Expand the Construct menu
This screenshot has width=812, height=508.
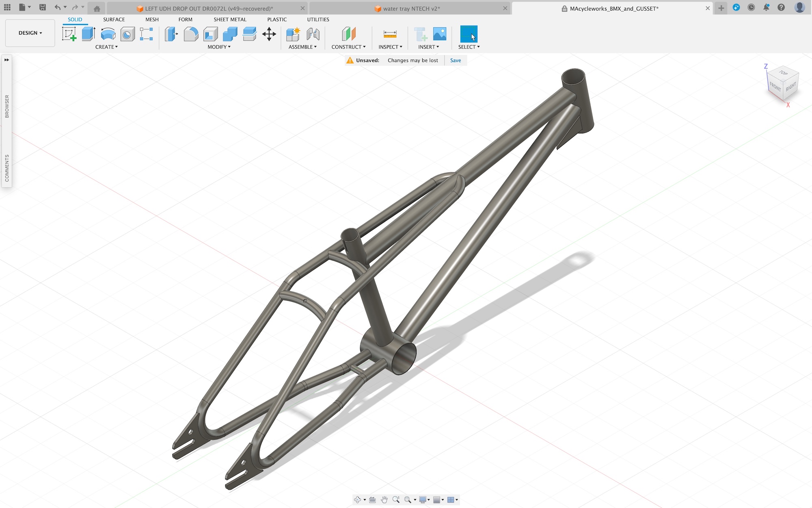pos(348,47)
